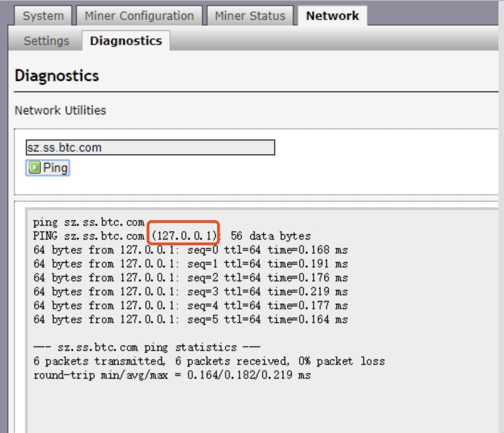Click the ping reply line with seq=0
The image size is (504, 433).
click(x=190, y=250)
